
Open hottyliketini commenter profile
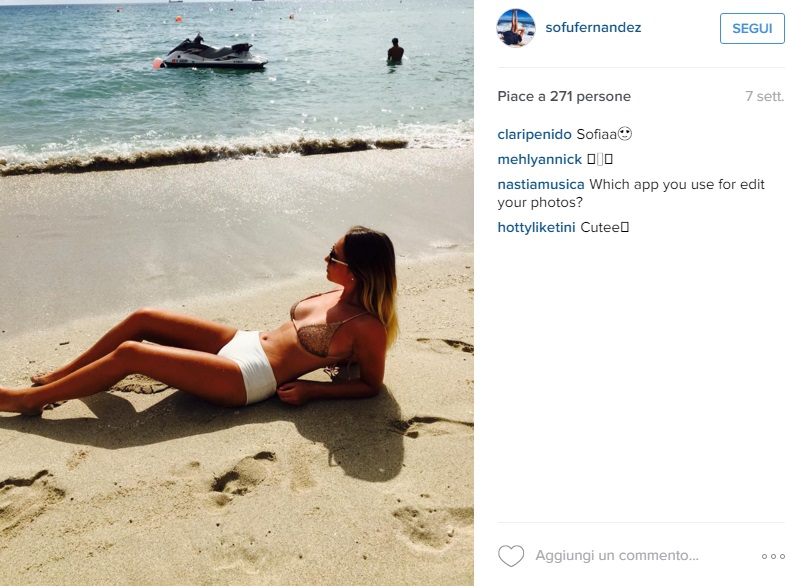(x=536, y=228)
